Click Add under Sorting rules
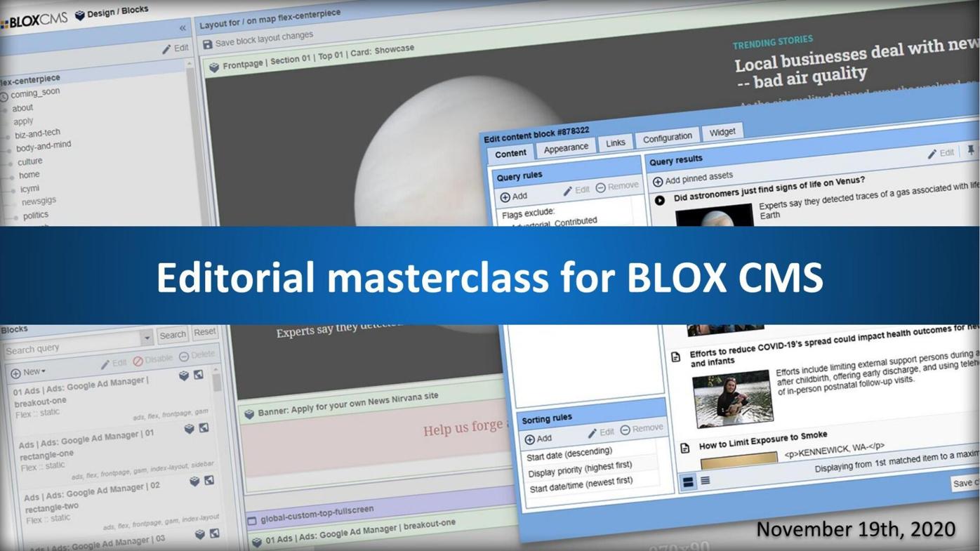Screen dimensions: 980x551 coord(538,439)
